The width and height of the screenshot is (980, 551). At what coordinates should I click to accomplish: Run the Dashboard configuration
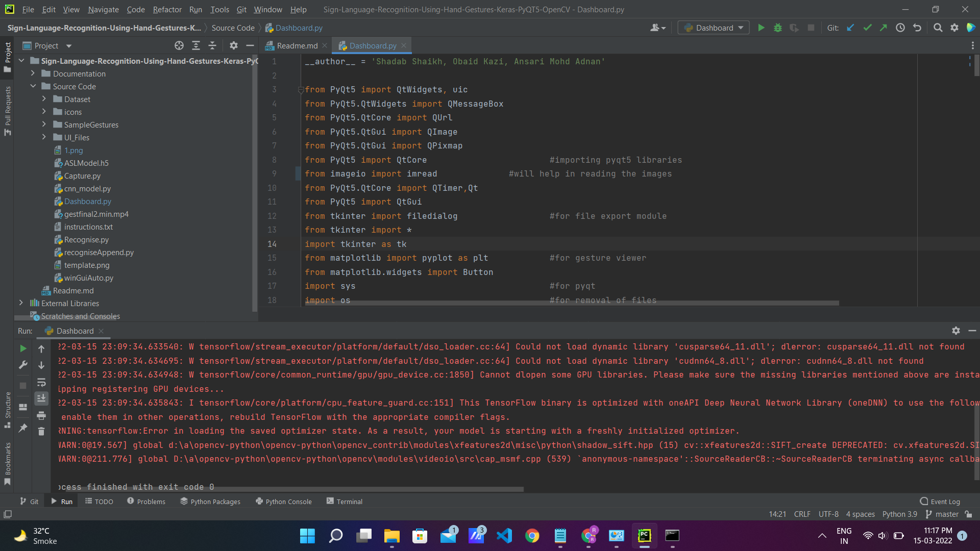(761, 28)
